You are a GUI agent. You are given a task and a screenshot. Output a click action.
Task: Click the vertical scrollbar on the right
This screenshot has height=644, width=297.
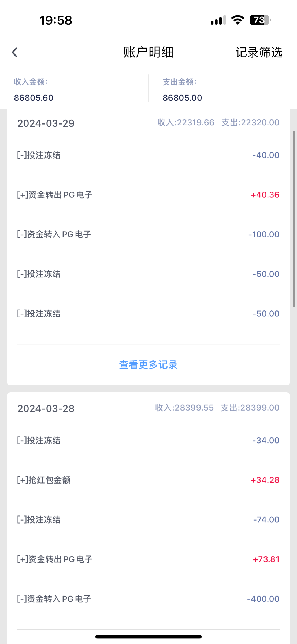[294, 219]
